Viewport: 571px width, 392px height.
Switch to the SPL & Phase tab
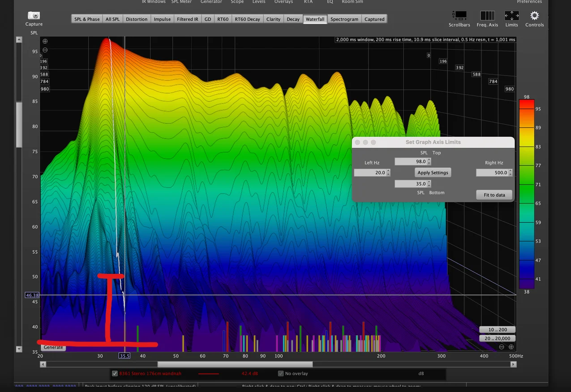[87, 19]
